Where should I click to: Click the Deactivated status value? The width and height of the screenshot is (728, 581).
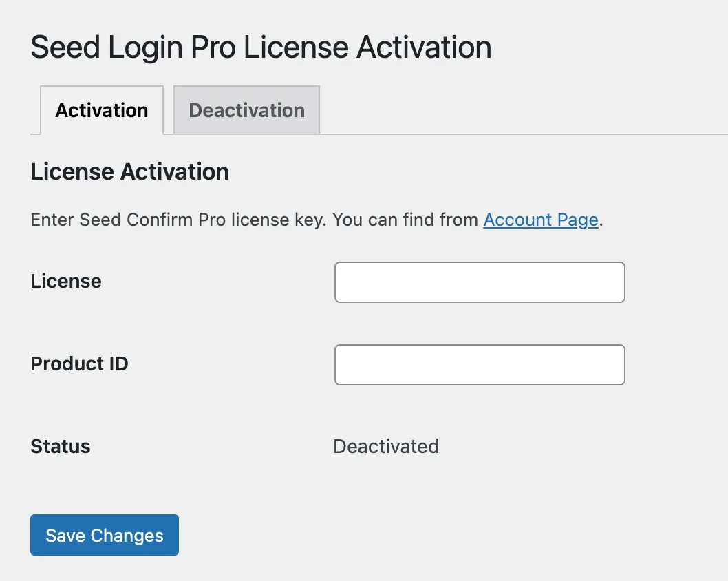(x=386, y=446)
